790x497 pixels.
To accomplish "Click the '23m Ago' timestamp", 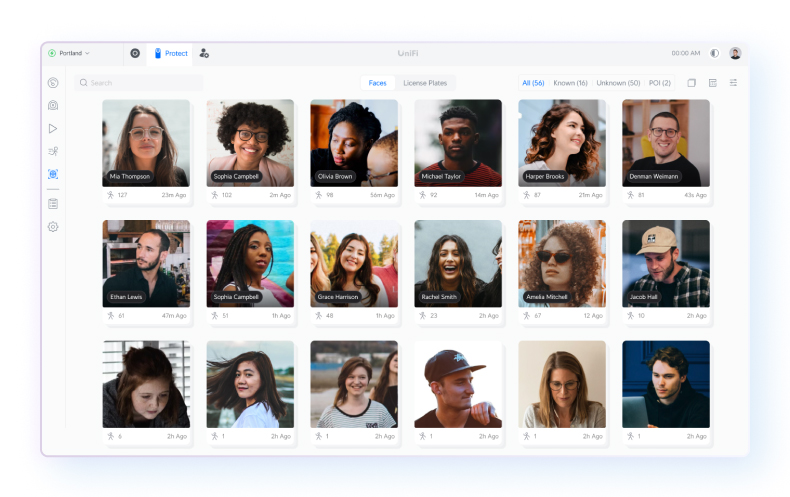I will (174, 195).
